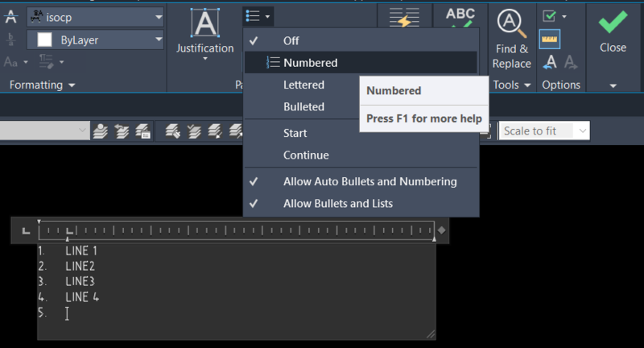Click the Annotative text icon beside isocp

click(x=10, y=17)
